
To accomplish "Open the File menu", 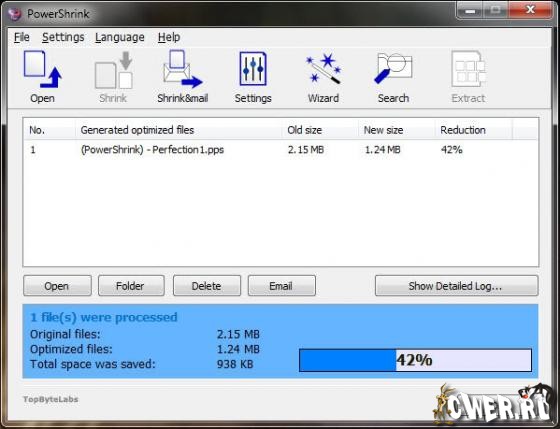I will pyautogui.click(x=21, y=37).
